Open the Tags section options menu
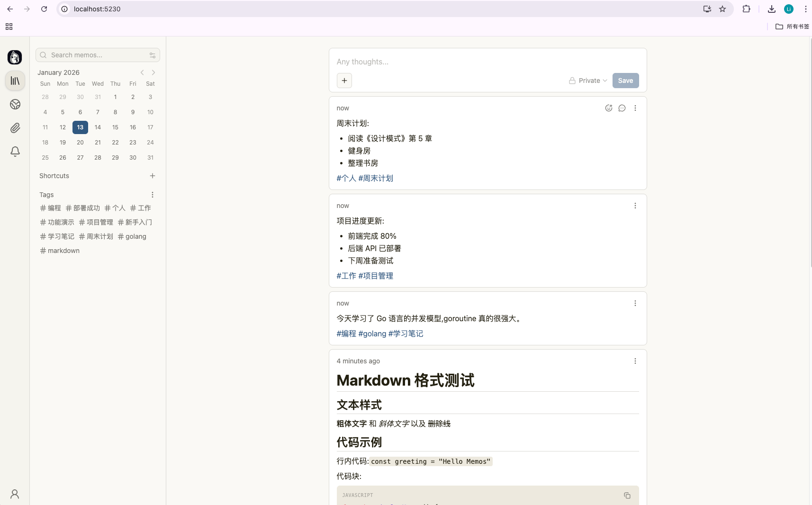Screen dimensions: 812x505 (153, 195)
